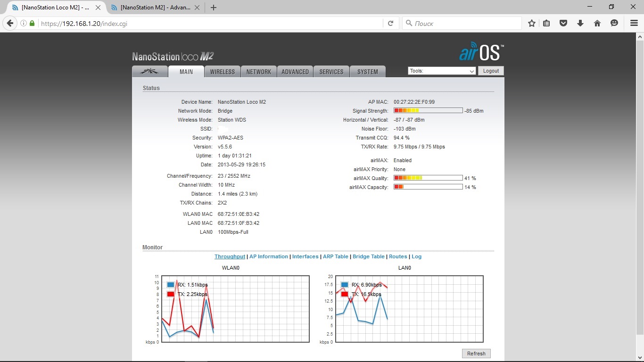Open the NETWORK tab
644x362 pixels.
pyautogui.click(x=259, y=72)
